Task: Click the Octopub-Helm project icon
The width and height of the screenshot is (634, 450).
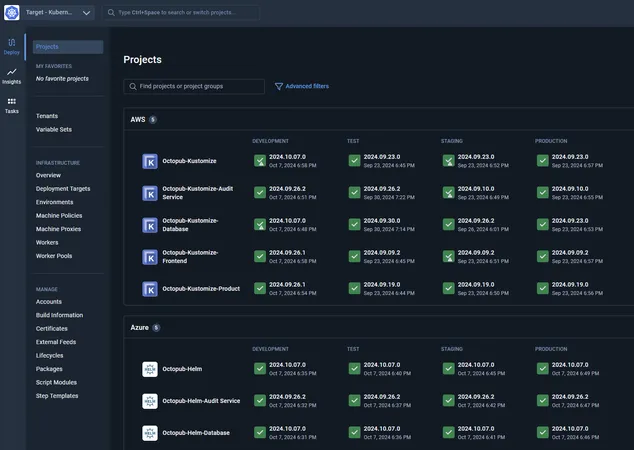Action: (x=150, y=369)
